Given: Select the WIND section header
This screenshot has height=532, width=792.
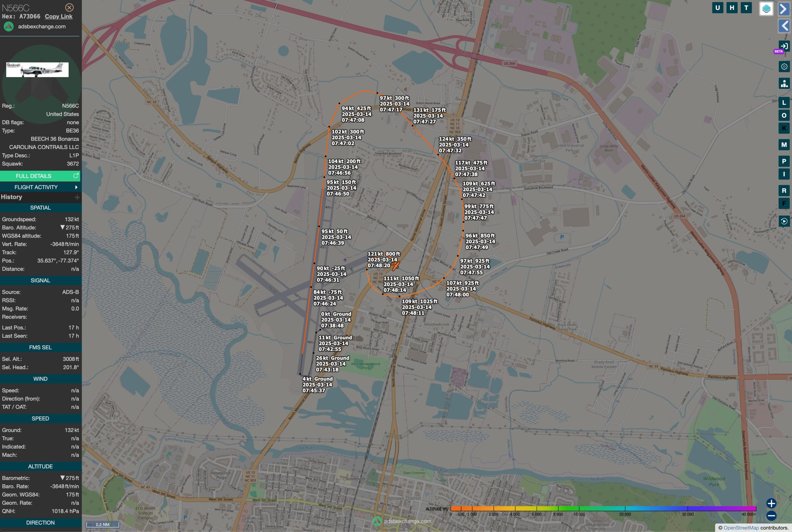Looking at the screenshot, I should pyautogui.click(x=41, y=379).
